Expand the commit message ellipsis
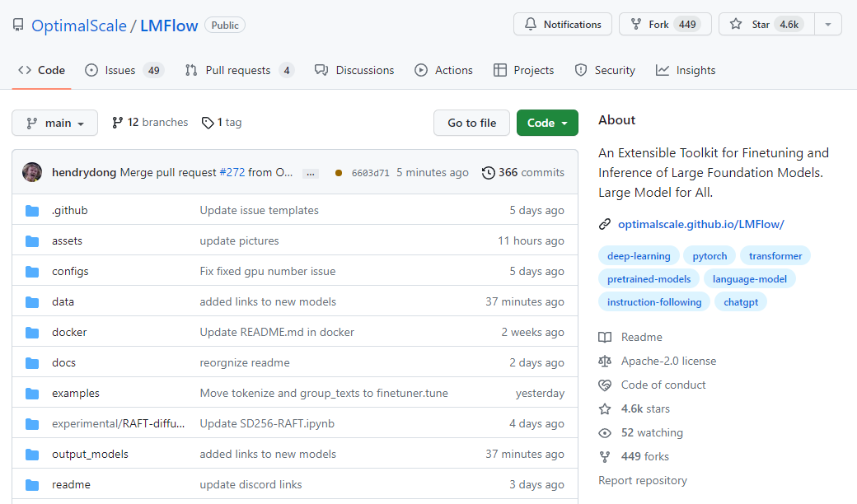Screen dimensions: 857x504 [311, 174]
